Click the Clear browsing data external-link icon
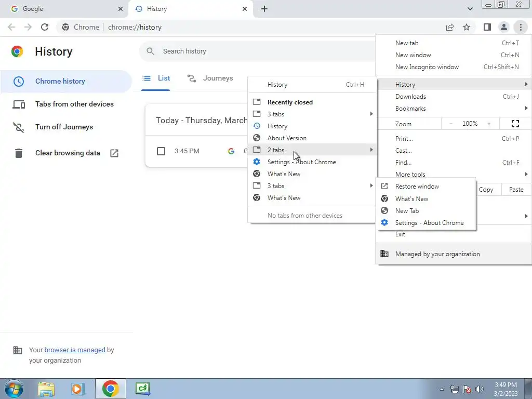The width and height of the screenshot is (532, 399). pyautogui.click(x=114, y=153)
